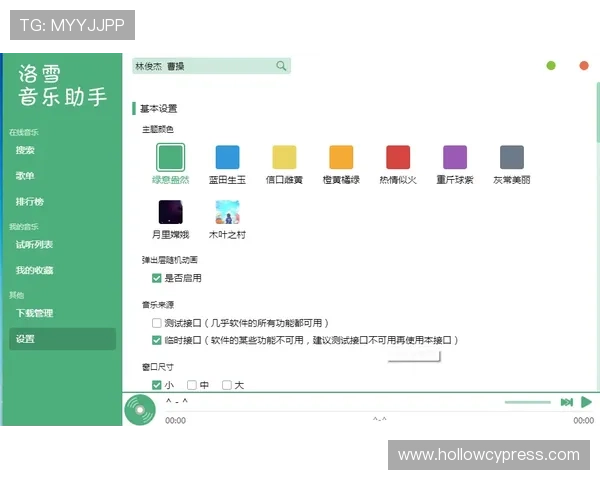Toggle 临时接口 music source checkbox
This screenshot has height=480, width=600.
point(157,340)
